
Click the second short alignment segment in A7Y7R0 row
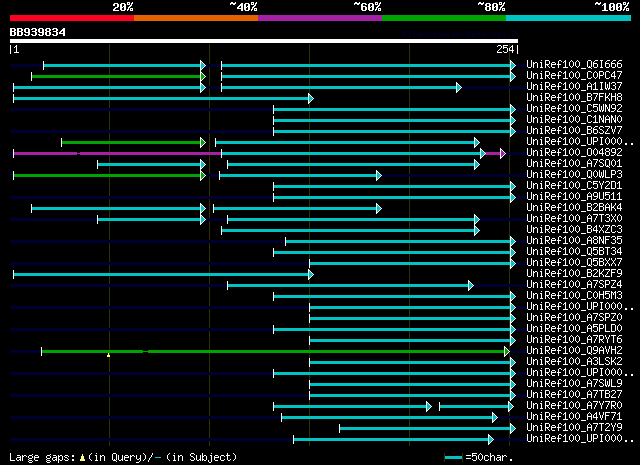[x=476, y=407]
